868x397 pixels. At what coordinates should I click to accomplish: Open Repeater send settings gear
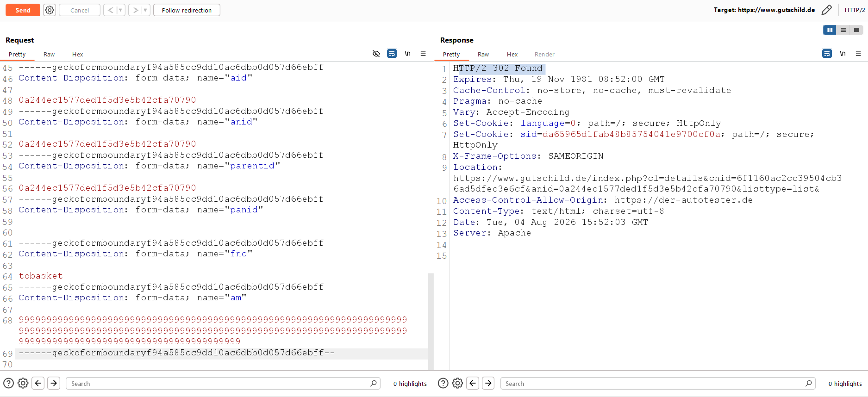(x=50, y=10)
